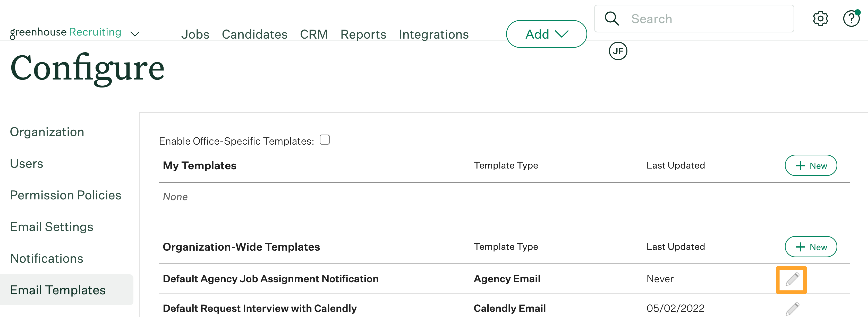Screen dimensions: 868x317
Task: Go to Permission Policies
Action: click(x=66, y=195)
